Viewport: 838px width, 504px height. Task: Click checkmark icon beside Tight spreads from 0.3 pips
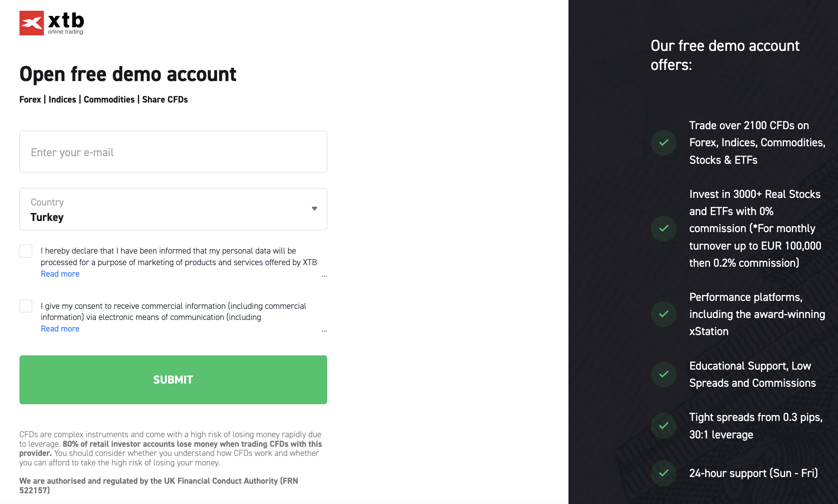click(x=663, y=426)
